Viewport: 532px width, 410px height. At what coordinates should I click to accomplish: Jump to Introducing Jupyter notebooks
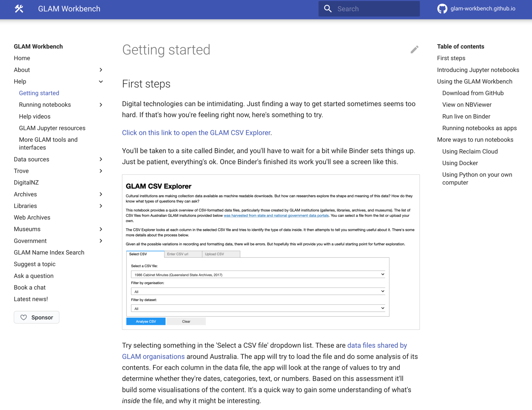[x=478, y=70]
